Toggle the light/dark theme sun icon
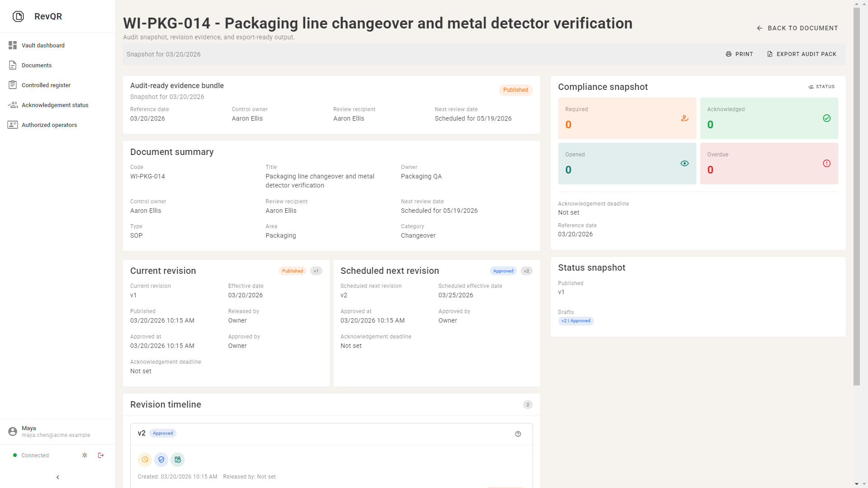The image size is (868, 488). [x=85, y=455]
